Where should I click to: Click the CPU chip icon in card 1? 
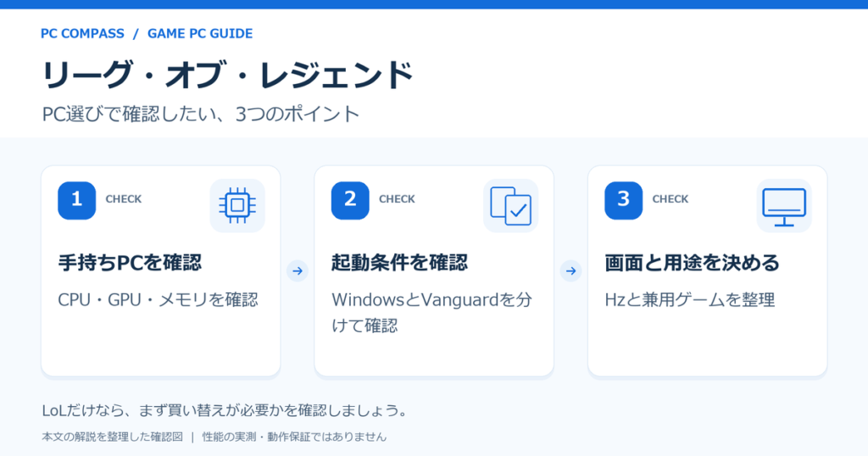pos(237,205)
